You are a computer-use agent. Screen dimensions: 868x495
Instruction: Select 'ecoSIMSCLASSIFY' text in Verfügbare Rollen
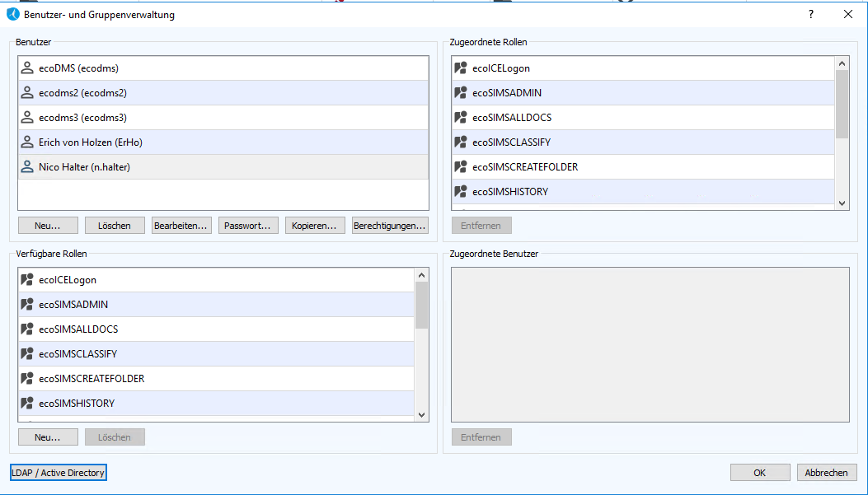78,353
